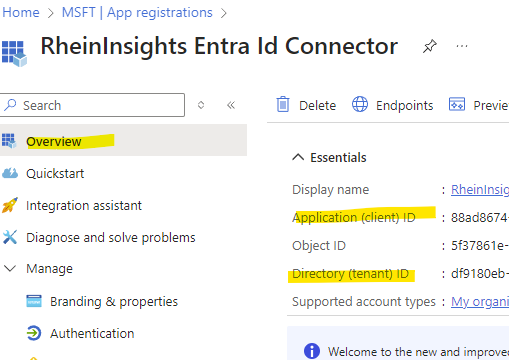The image size is (509, 360).
Task: Click the Delete trash can icon
Action: pyautogui.click(x=283, y=104)
